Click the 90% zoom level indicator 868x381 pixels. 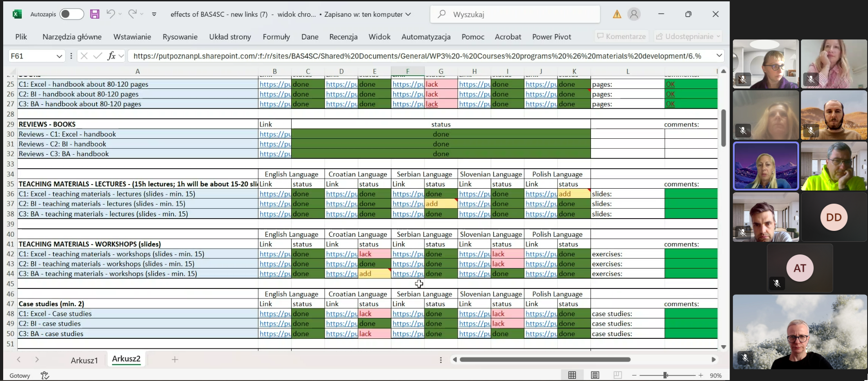[716, 376]
